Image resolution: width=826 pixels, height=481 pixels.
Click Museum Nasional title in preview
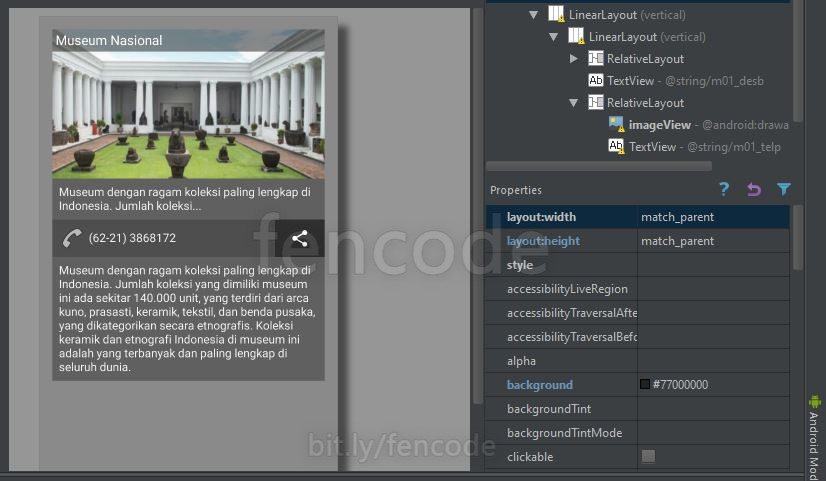(x=109, y=41)
